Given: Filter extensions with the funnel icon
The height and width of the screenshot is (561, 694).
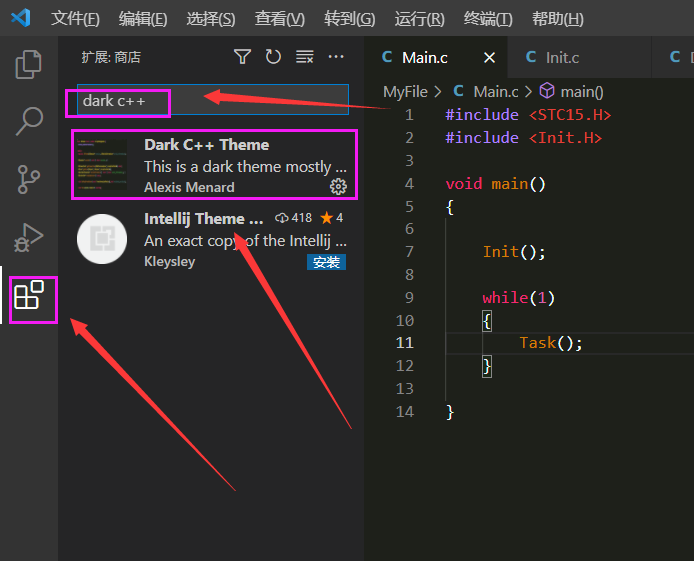Looking at the screenshot, I should [x=242, y=57].
